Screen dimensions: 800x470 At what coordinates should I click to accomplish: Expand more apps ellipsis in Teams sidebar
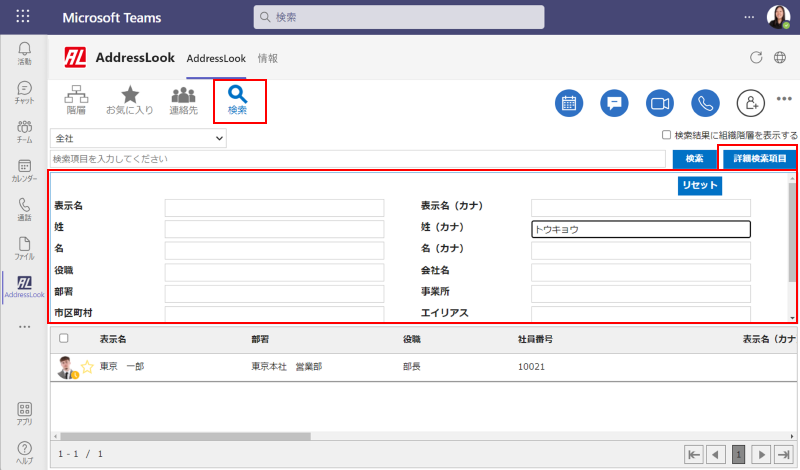click(x=24, y=327)
